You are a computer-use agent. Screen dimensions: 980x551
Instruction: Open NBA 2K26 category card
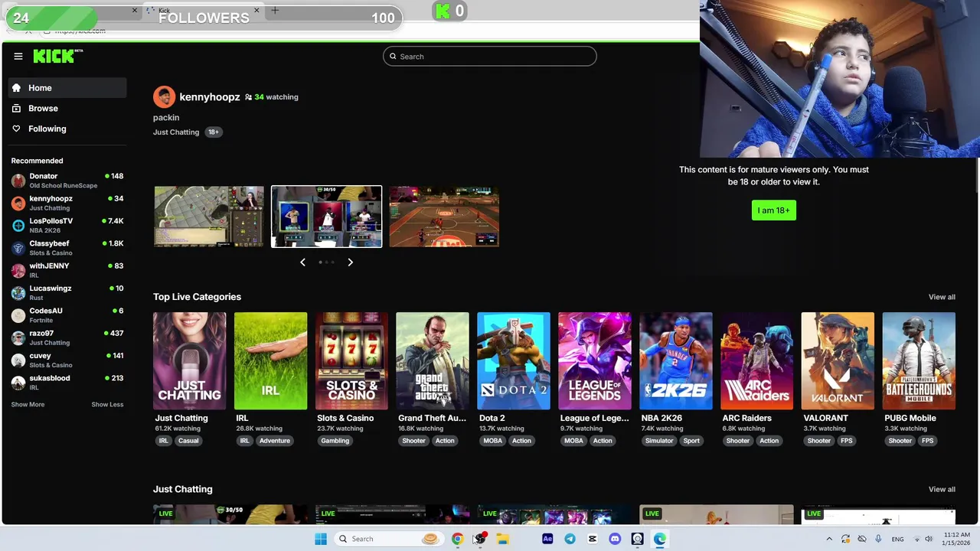pos(676,360)
